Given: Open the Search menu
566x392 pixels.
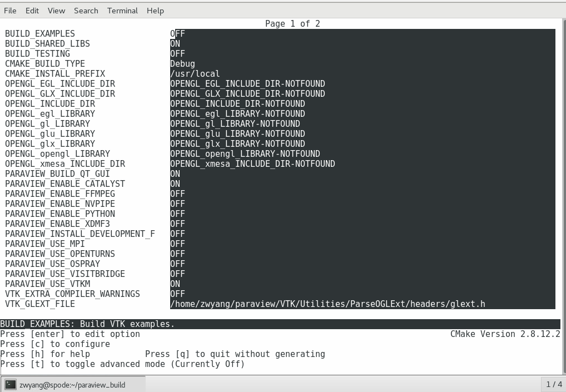Looking at the screenshot, I should pyautogui.click(x=86, y=11).
